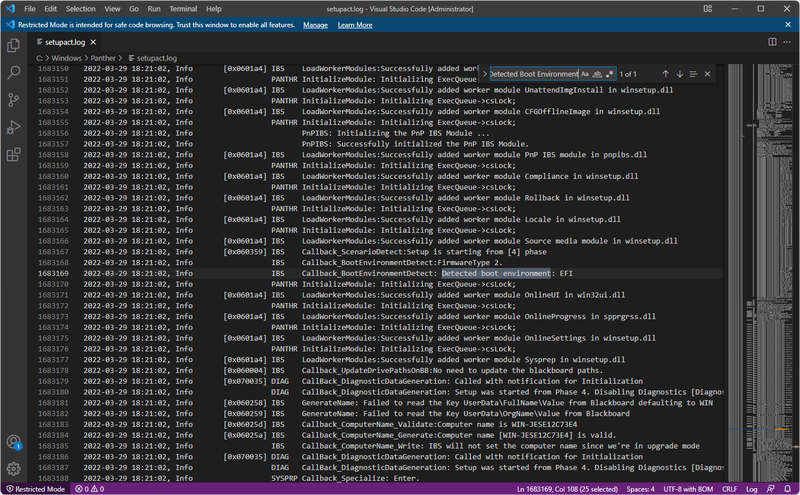Click the '1 of 1' match counter

[x=628, y=74]
